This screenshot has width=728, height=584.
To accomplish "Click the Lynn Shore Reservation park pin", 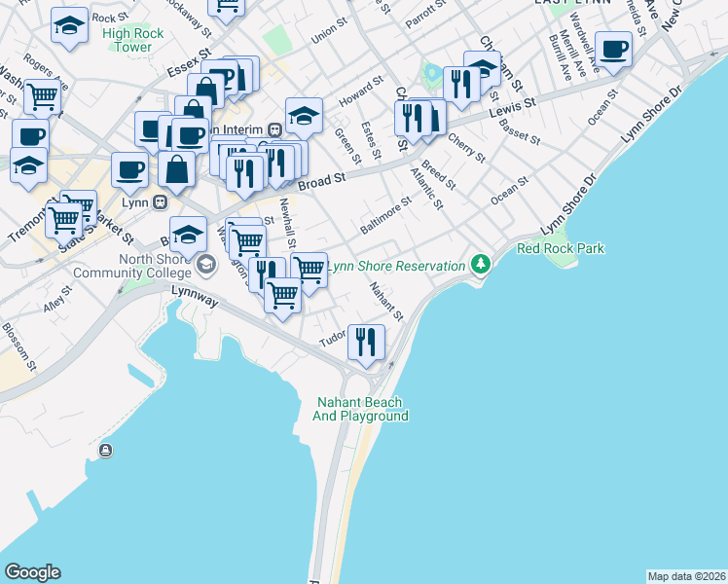I will point(481,265).
